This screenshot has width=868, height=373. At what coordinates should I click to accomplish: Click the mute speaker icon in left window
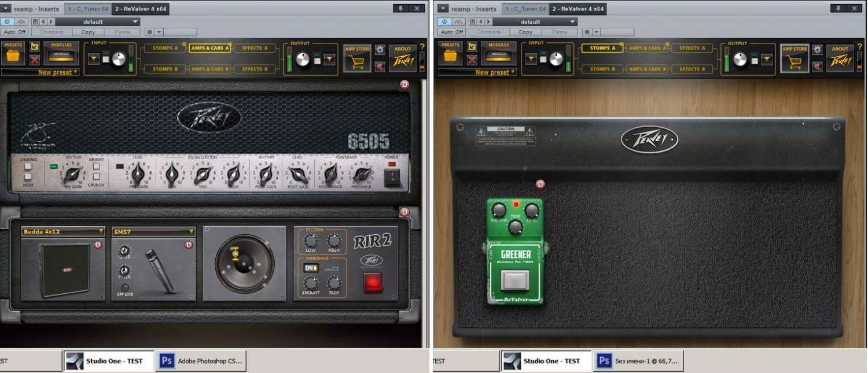pos(380,66)
